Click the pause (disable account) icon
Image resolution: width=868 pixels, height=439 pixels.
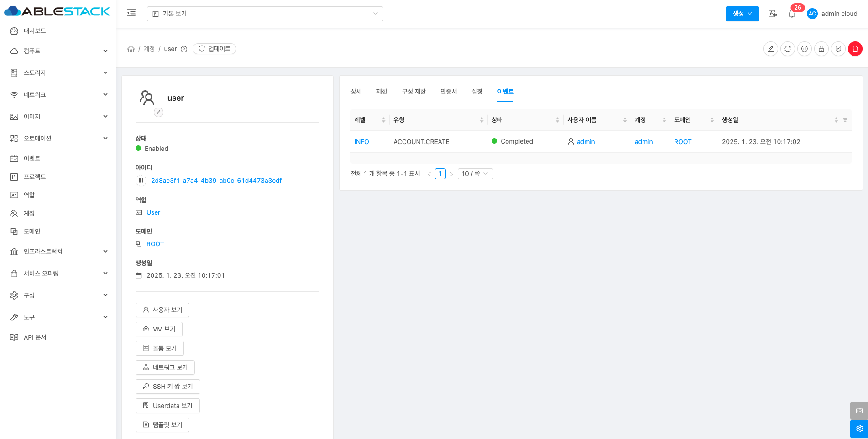pos(804,49)
